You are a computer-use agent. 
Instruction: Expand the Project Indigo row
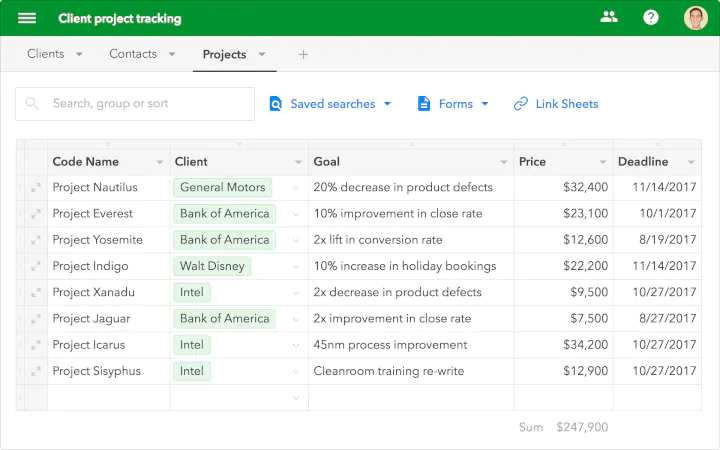click(x=35, y=266)
